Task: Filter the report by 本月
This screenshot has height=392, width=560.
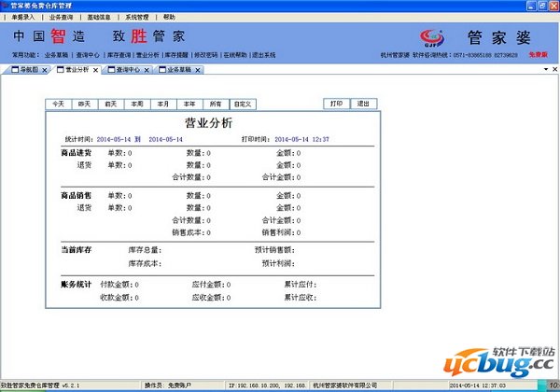Action: click(x=163, y=104)
